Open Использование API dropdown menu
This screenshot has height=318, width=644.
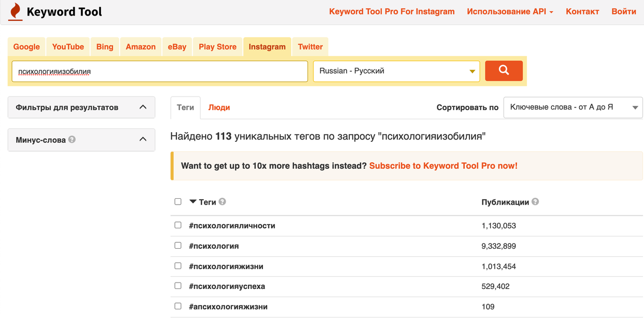pos(510,11)
